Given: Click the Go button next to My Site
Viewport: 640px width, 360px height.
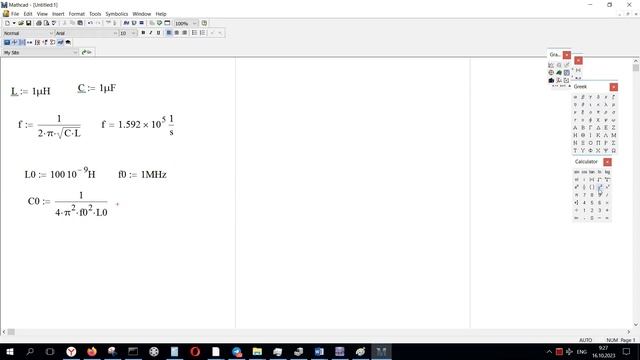Looking at the screenshot, I should coord(87,52).
